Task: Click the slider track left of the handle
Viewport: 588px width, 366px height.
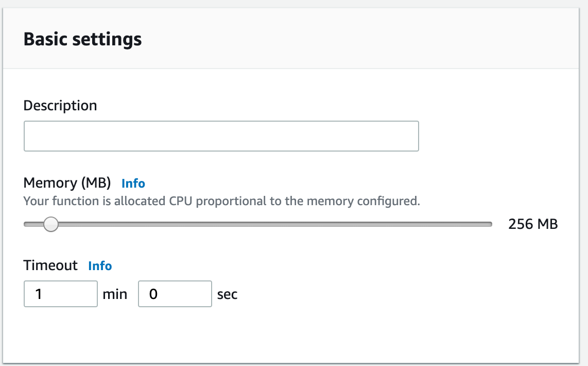Action: pyautogui.click(x=32, y=224)
